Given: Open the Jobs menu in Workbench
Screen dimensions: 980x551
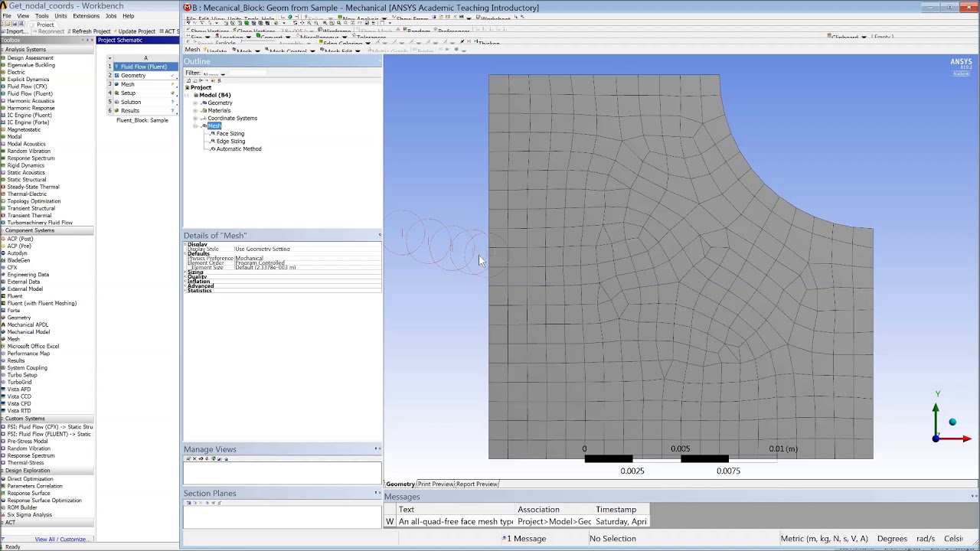Looking at the screenshot, I should point(111,16).
